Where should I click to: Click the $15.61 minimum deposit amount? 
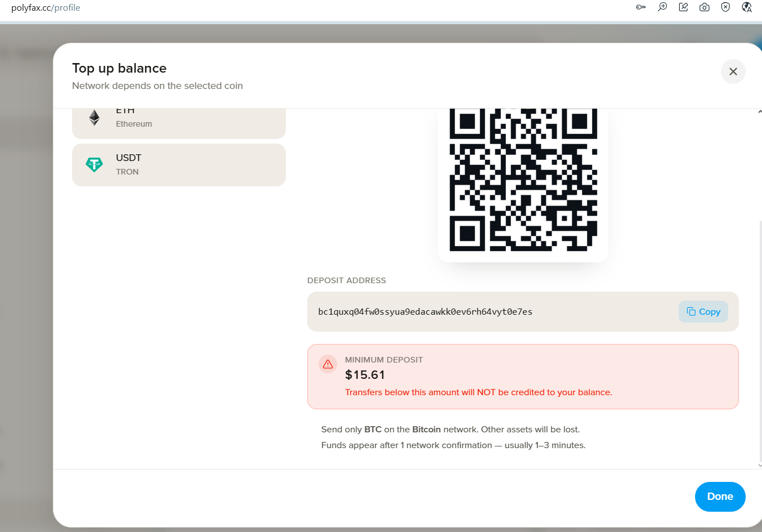365,375
